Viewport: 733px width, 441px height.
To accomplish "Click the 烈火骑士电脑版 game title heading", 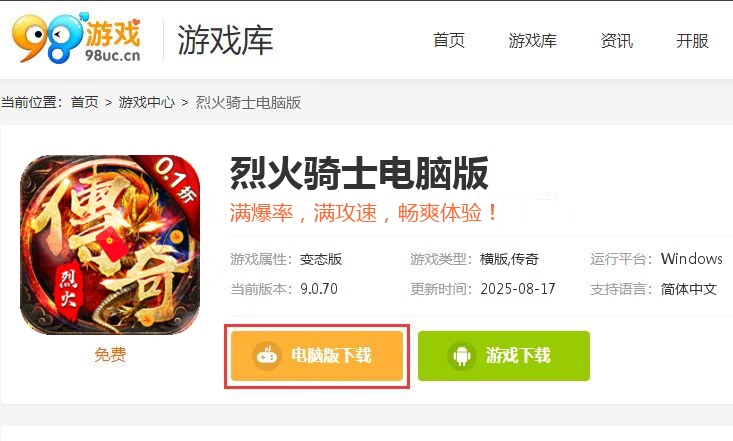I will click(359, 173).
